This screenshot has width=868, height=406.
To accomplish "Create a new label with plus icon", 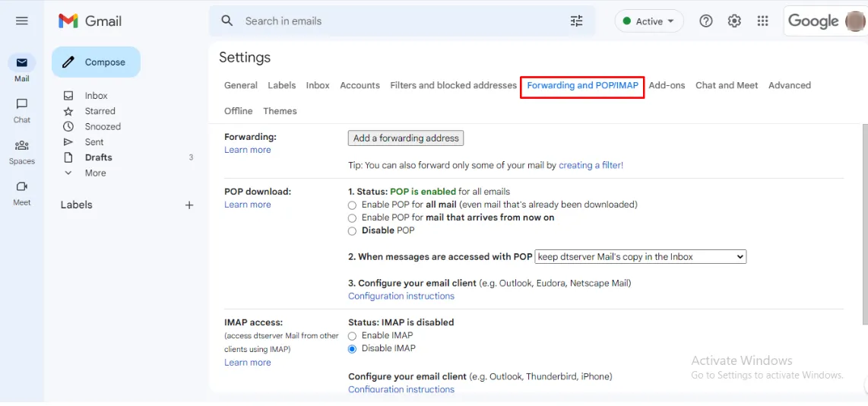I will pos(189,205).
